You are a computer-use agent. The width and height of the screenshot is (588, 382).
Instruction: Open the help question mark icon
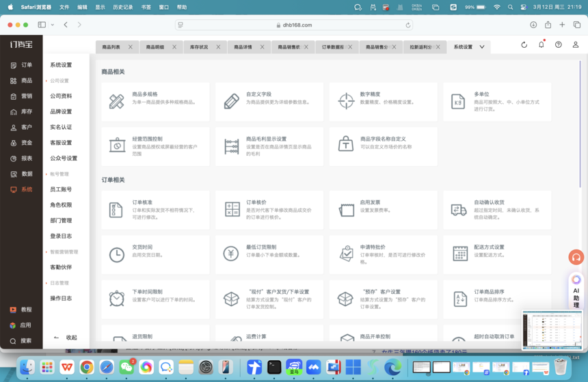[559, 44]
